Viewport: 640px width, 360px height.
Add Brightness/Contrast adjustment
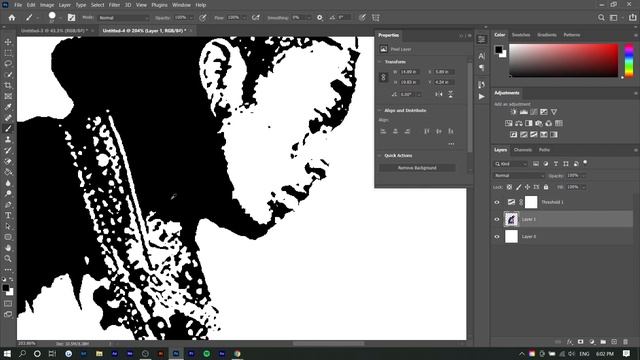pos(513,112)
